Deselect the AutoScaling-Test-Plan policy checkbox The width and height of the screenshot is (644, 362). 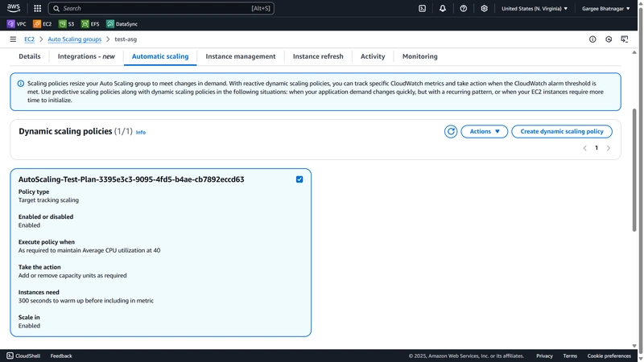pyautogui.click(x=299, y=179)
